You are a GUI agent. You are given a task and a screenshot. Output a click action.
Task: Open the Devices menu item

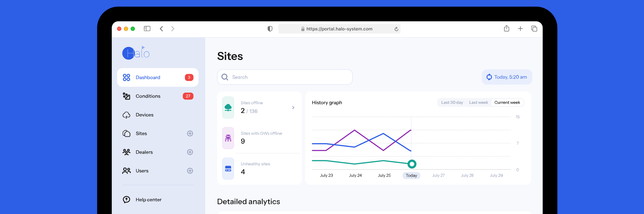(x=158, y=115)
